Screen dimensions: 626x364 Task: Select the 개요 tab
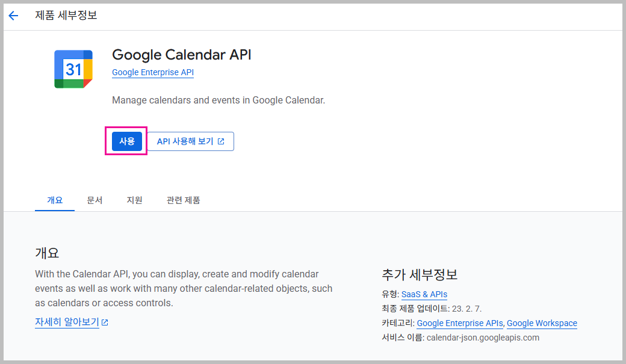[55, 200]
